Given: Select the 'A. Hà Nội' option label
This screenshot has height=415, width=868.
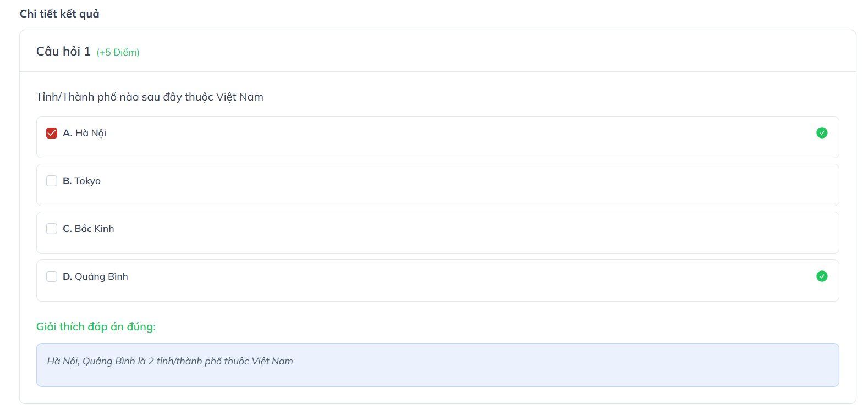Looking at the screenshot, I should coord(85,133).
